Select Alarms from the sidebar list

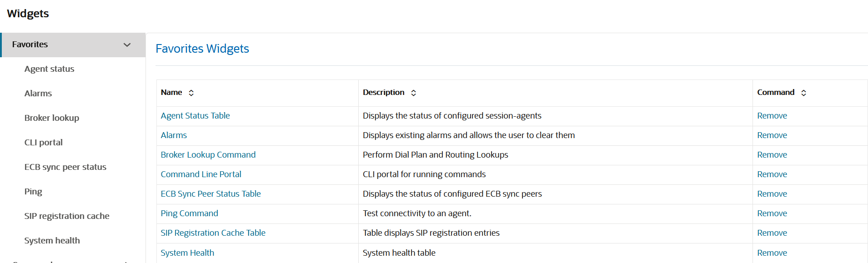38,93
